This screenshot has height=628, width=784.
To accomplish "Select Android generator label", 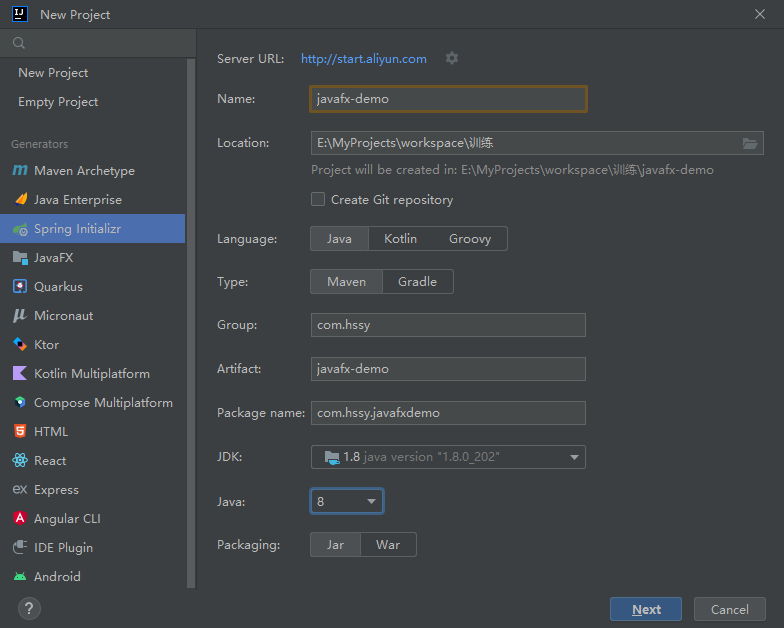I will click(x=57, y=576).
